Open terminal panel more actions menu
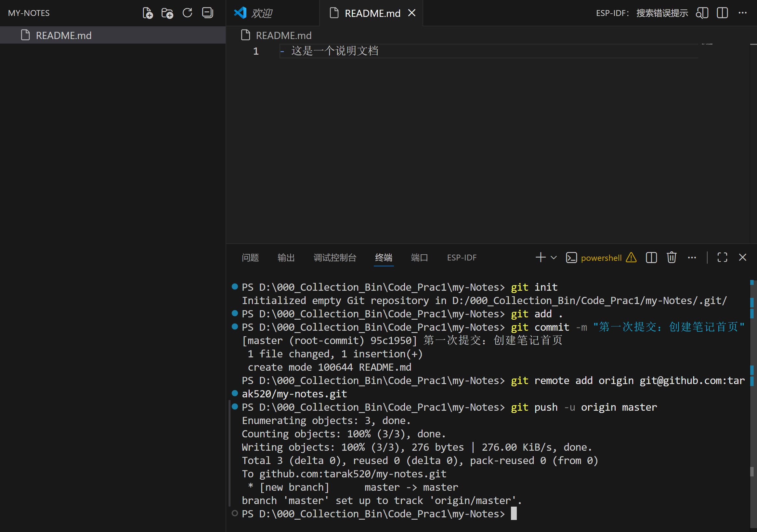 coord(692,258)
